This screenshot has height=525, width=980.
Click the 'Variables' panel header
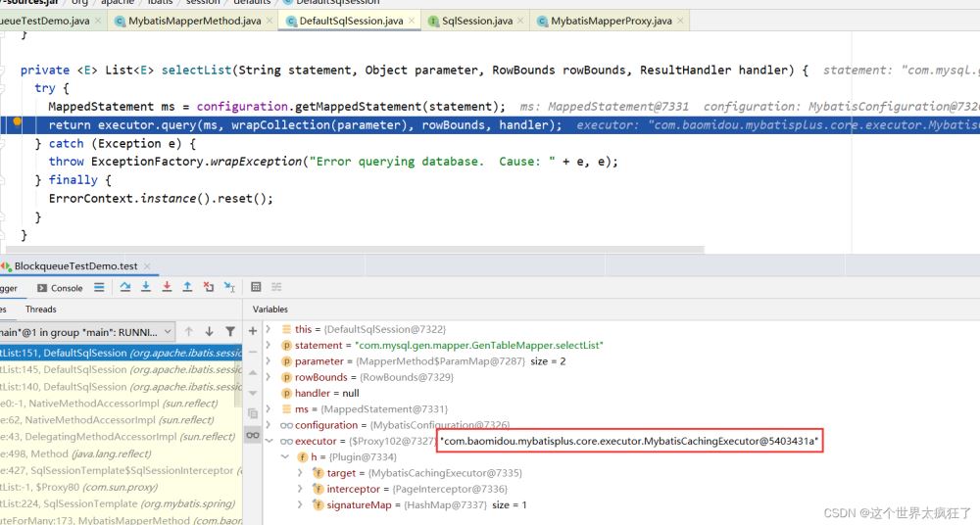pos(270,309)
